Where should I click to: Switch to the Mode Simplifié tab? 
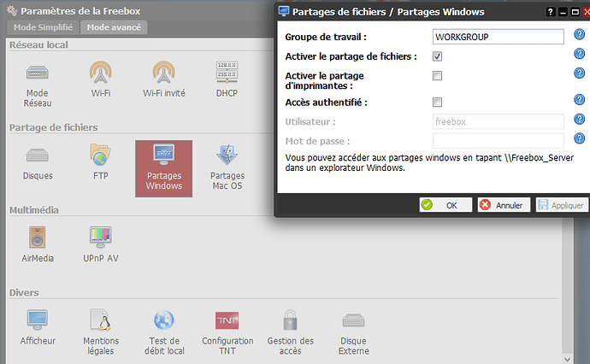coord(43,27)
